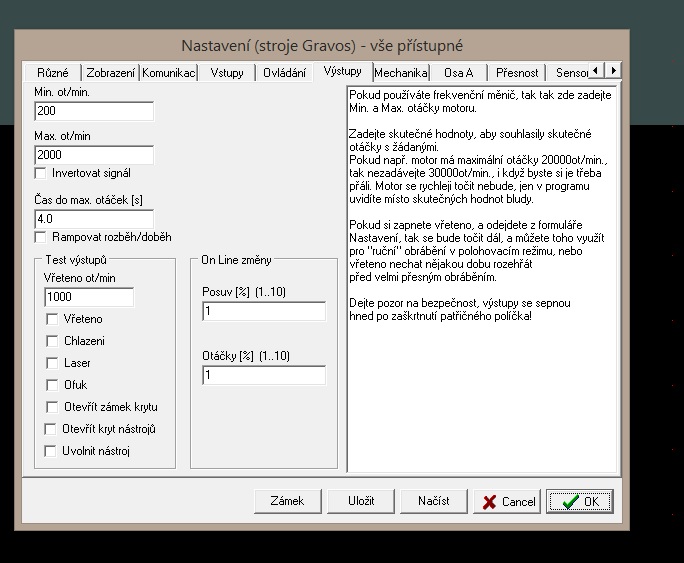This screenshot has height=563, width=684.
Task: Enable the Invertovat signál checkbox
Action: (x=41, y=173)
